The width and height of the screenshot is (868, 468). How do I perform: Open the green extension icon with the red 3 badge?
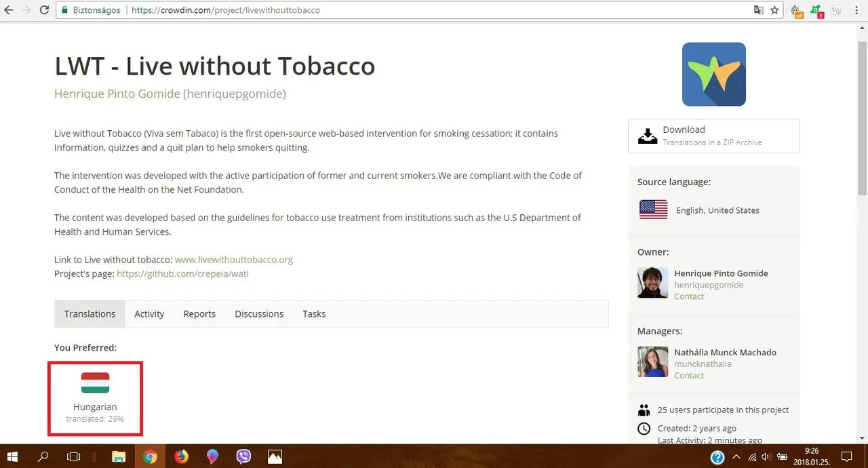tap(817, 11)
